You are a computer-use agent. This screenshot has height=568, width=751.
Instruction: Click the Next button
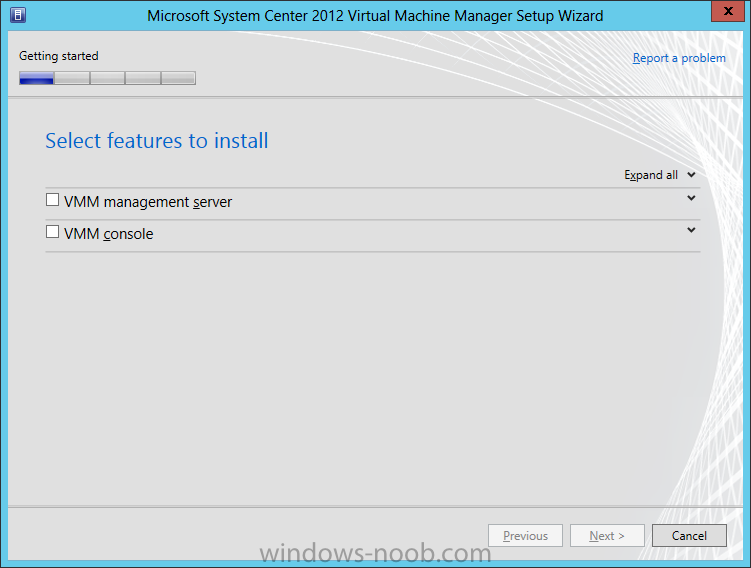(607, 535)
